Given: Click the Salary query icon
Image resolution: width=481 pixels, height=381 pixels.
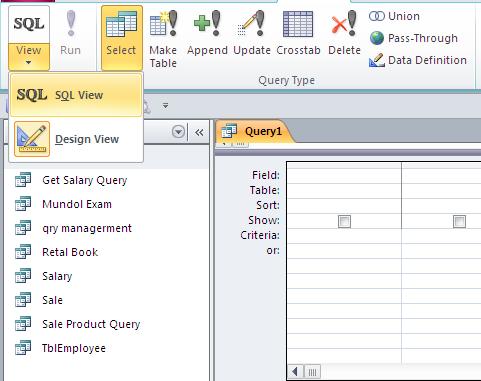Looking at the screenshot, I should coord(23,276).
